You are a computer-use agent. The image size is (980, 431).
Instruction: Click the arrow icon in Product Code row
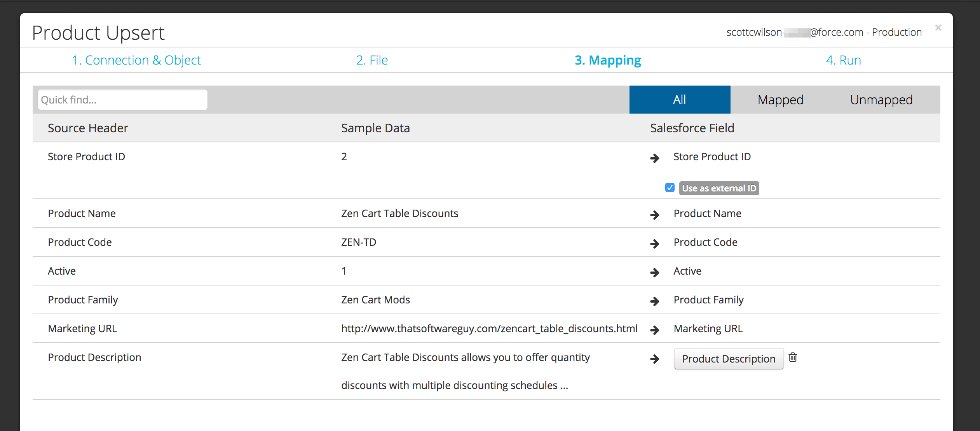(655, 244)
